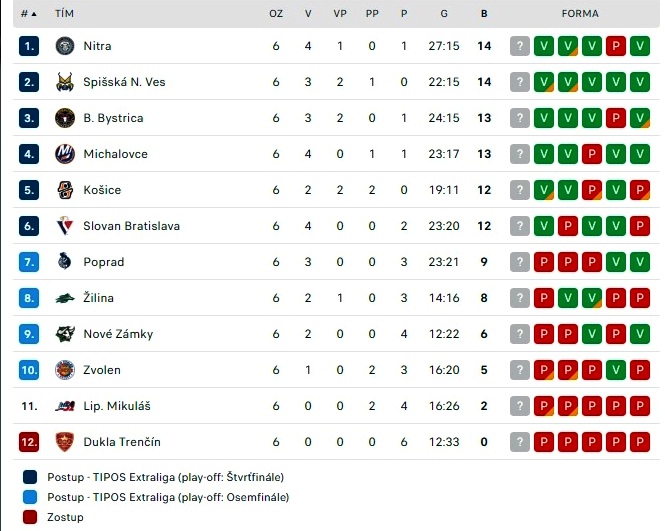
Task: Open Nitra's red P loss form badge
Action: pos(616,46)
